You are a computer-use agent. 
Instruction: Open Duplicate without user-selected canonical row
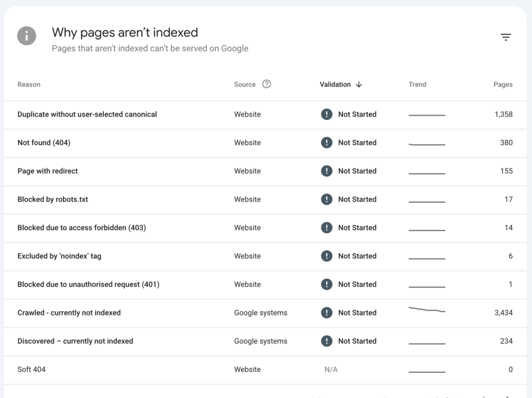click(87, 115)
